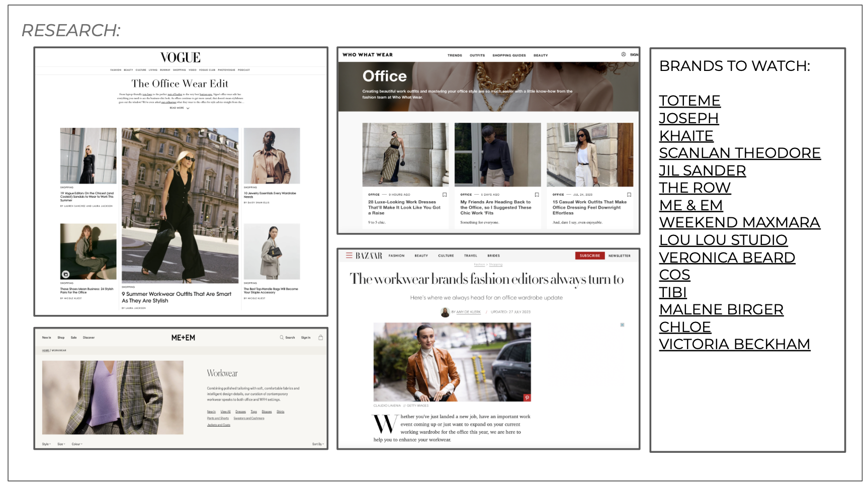Open the ME & EM brand link
The image size is (868, 488).
pyautogui.click(x=690, y=205)
